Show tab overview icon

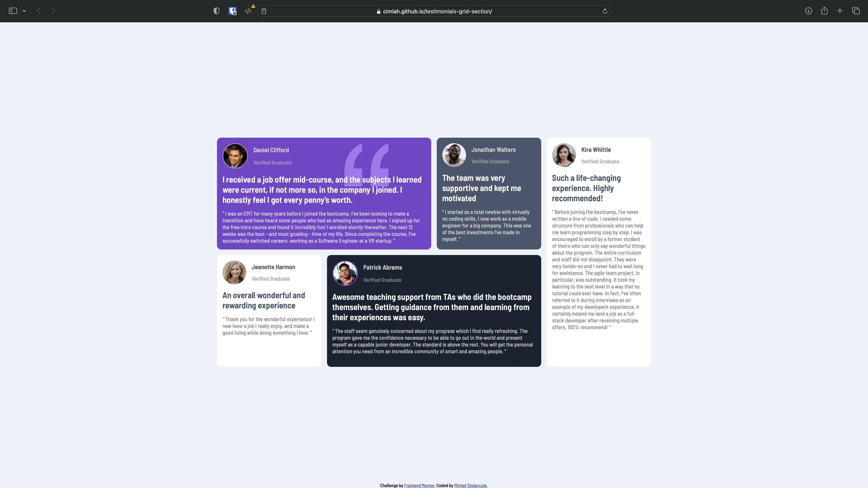point(856,11)
